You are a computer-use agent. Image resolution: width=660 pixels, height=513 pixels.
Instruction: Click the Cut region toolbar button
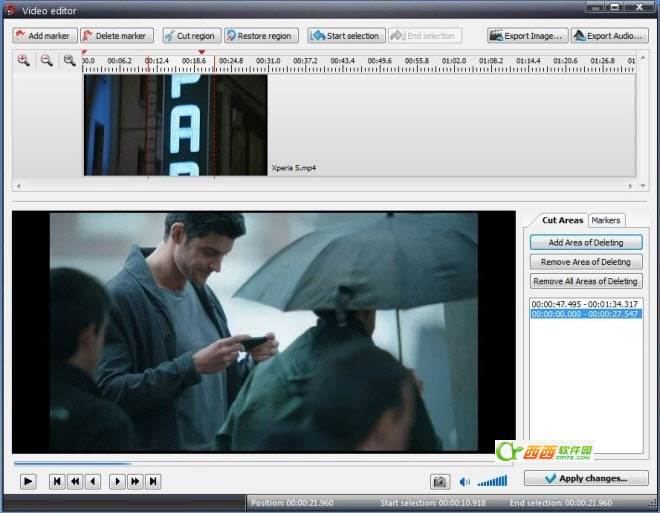pos(192,36)
